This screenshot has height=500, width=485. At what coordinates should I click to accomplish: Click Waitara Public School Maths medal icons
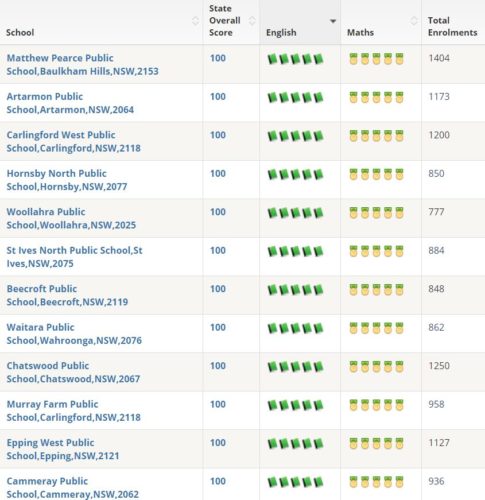376,328
